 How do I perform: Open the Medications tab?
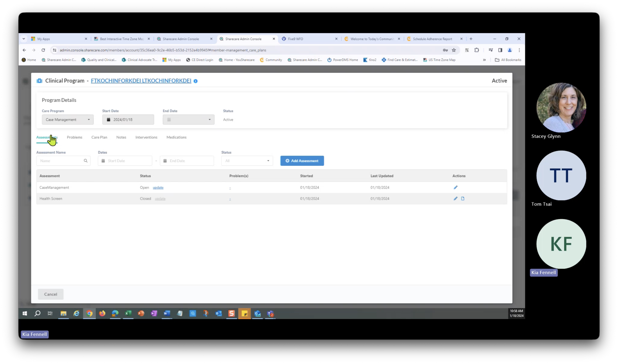click(176, 137)
